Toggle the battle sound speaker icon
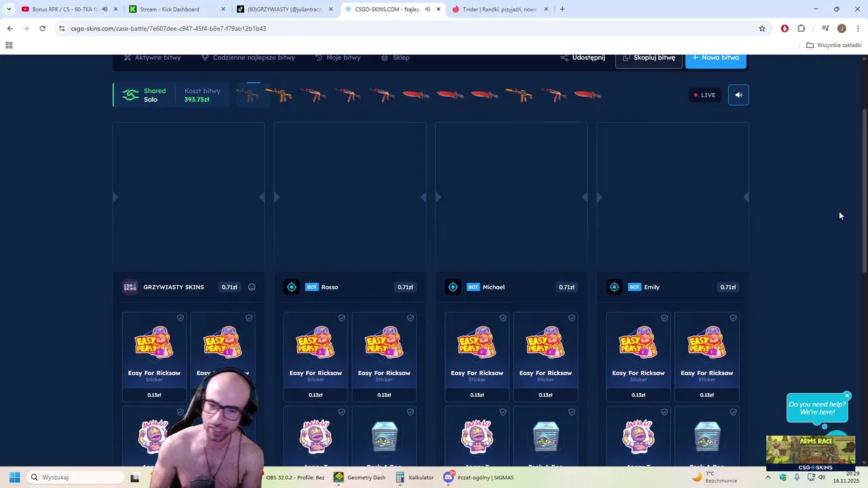This screenshot has height=488, width=868. point(738,95)
